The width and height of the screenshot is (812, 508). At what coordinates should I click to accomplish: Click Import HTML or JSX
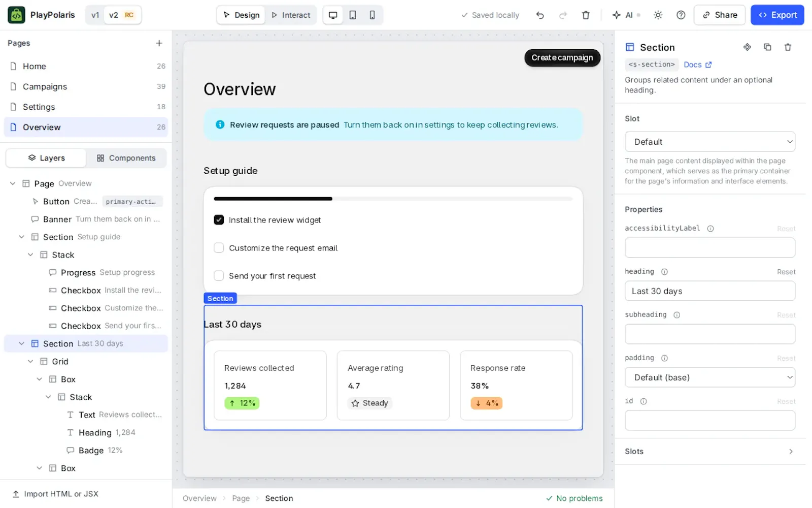[x=55, y=494]
